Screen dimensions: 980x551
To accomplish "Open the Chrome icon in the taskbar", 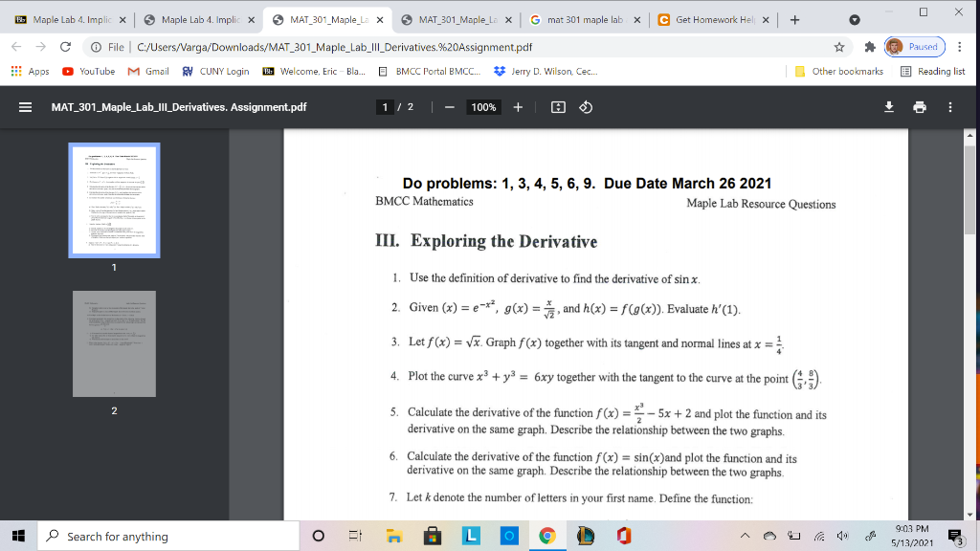I will tap(547, 536).
